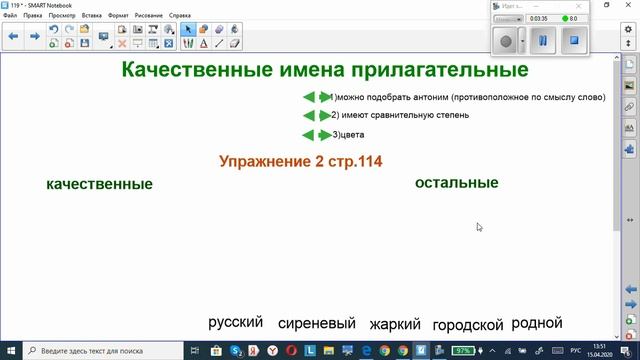Open Opera from the taskbar
Screen dimensions: 640x360
click(291, 351)
